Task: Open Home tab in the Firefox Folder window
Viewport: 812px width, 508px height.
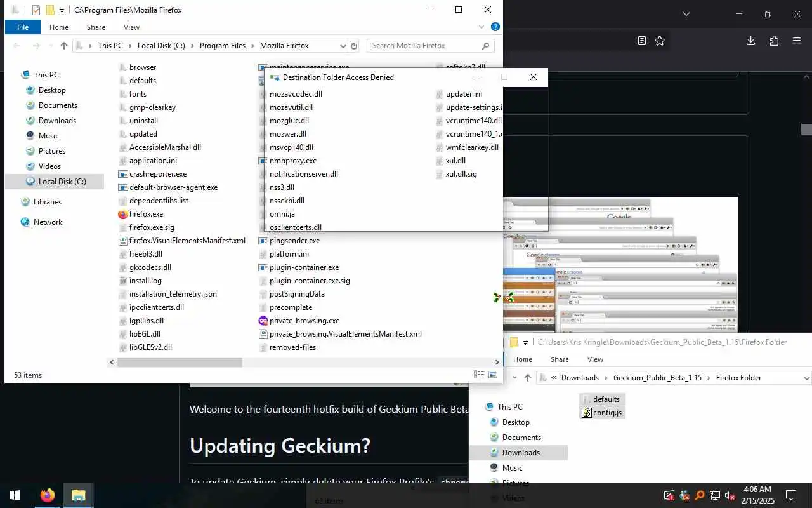Action: 522,359
